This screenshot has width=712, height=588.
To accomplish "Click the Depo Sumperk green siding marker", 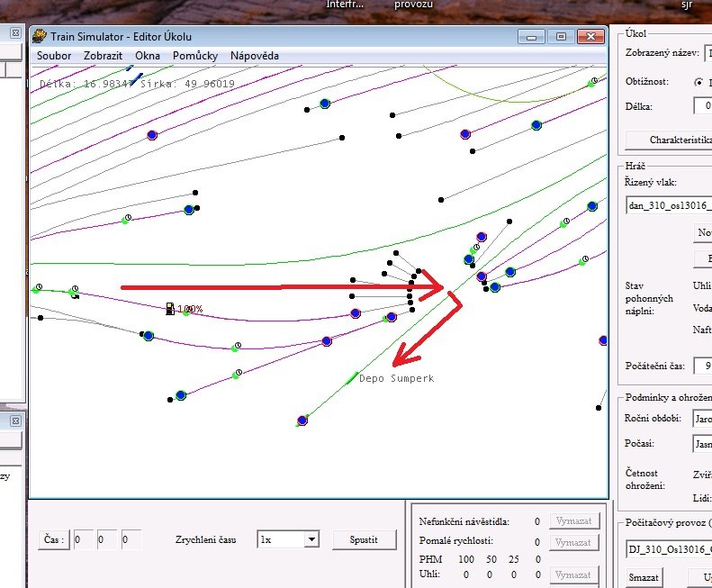I will (x=351, y=378).
